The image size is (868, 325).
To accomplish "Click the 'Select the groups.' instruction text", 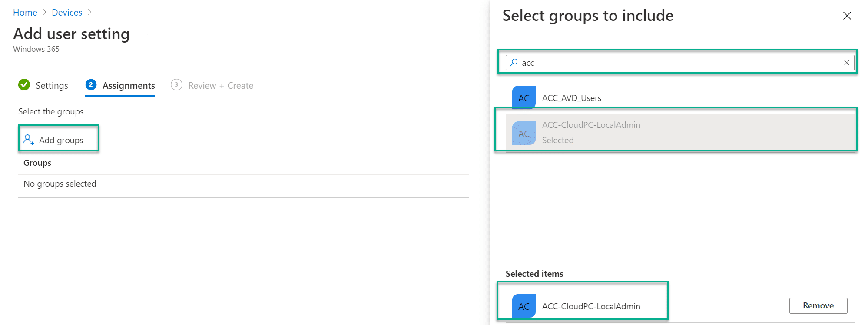I will pos(52,111).
